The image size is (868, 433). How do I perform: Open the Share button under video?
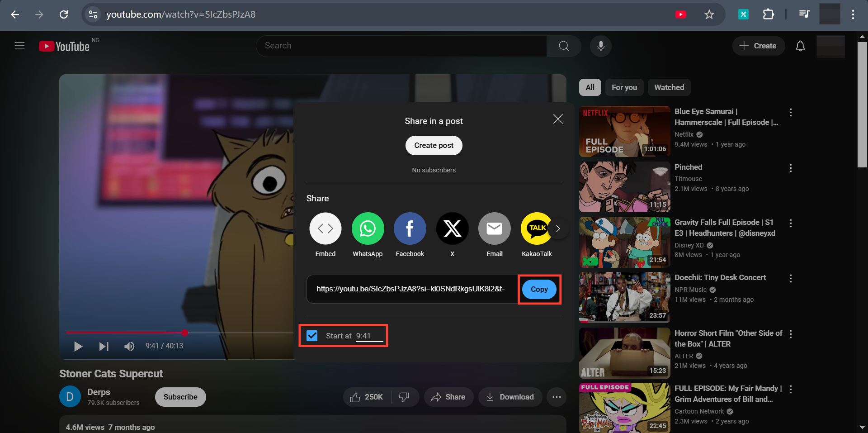coord(448,397)
